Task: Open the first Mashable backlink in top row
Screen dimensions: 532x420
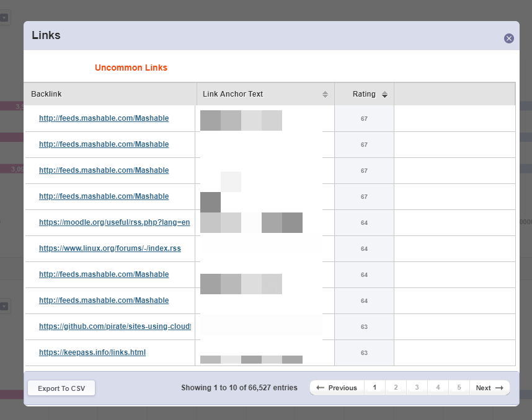Action: tap(104, 118)
